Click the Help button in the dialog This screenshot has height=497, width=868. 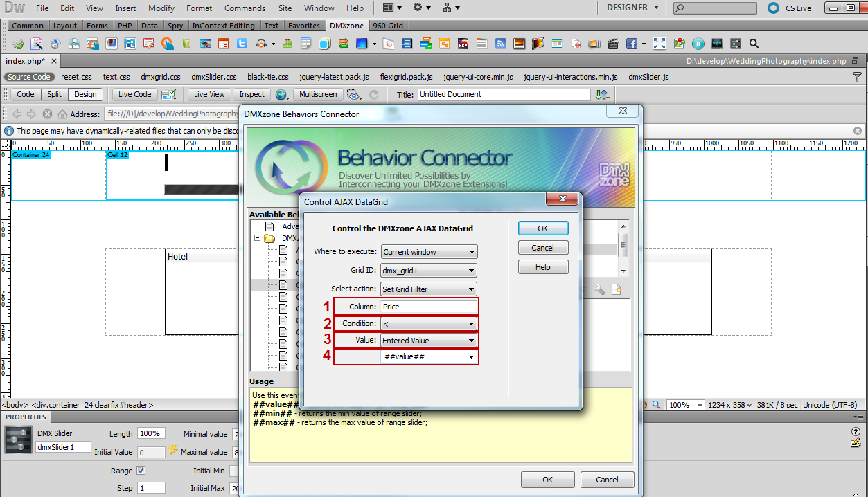(x=543, y=267)
